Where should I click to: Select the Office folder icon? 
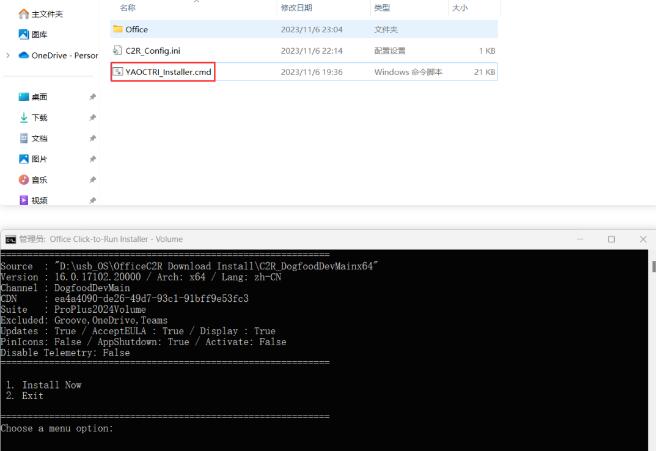click(118, 29)
